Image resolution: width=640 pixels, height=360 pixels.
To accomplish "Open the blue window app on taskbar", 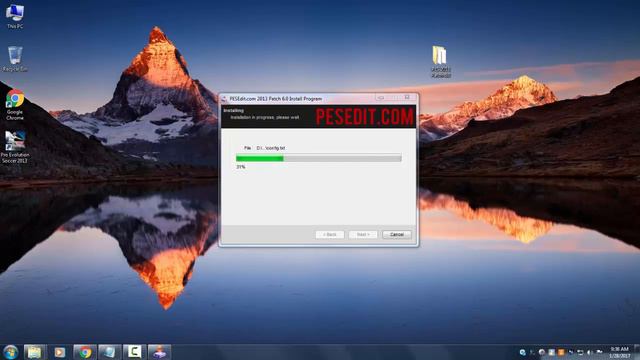I will point(109,352).
